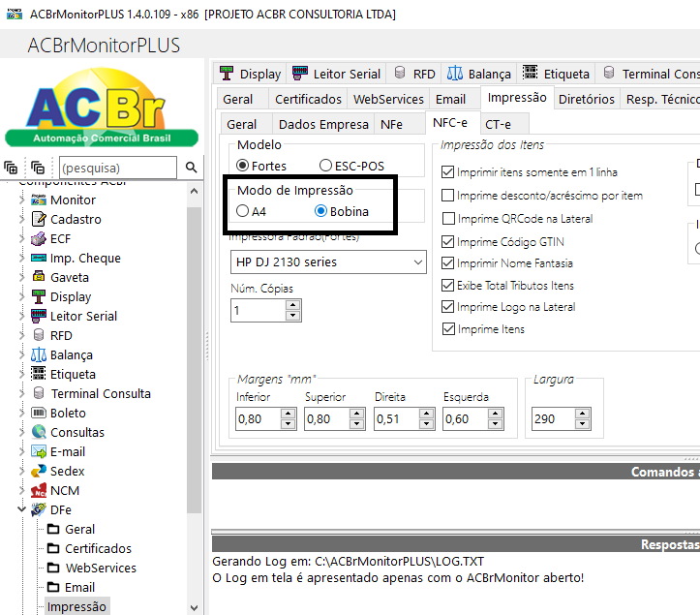This screenshot has width=700, height=615.
Task: Click the Cadastro notepad icon
Action: [39, 219]
